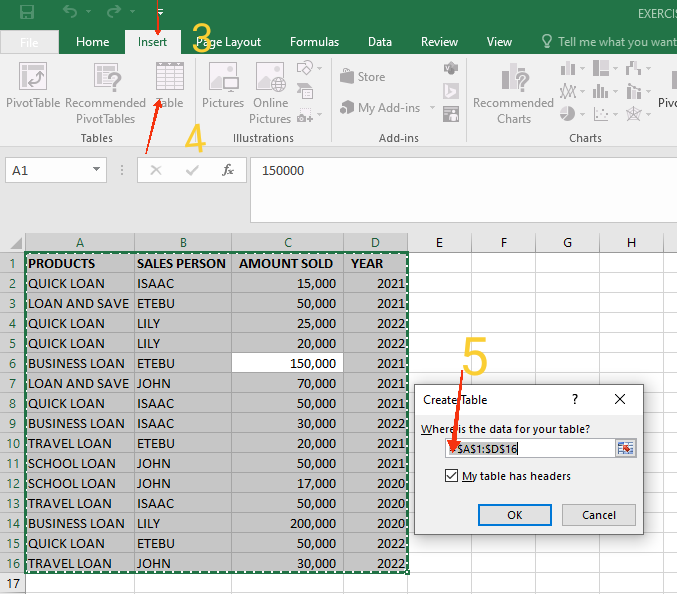Insert a pie chart
677x594 pixels.
click(x=568, y=114)
